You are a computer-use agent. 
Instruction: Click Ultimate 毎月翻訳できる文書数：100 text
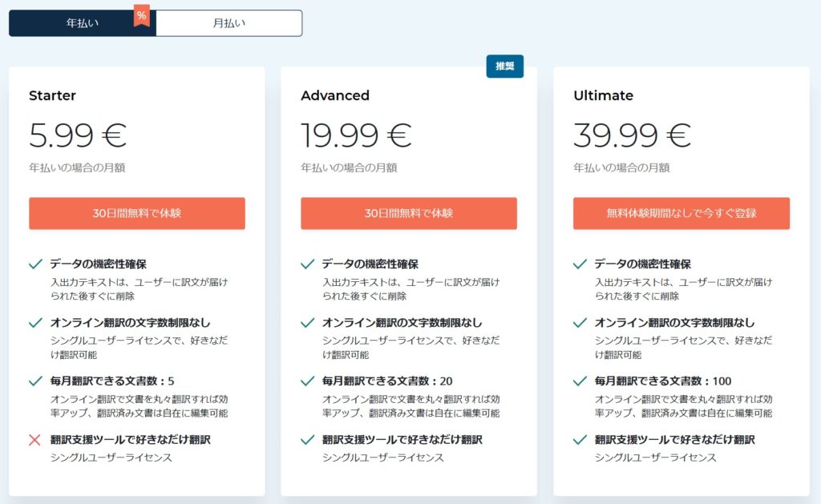click(663, 381)
